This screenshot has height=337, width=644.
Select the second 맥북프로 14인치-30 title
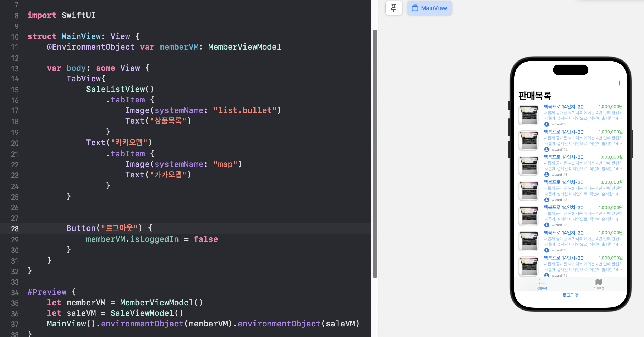(x=564, y=132)
